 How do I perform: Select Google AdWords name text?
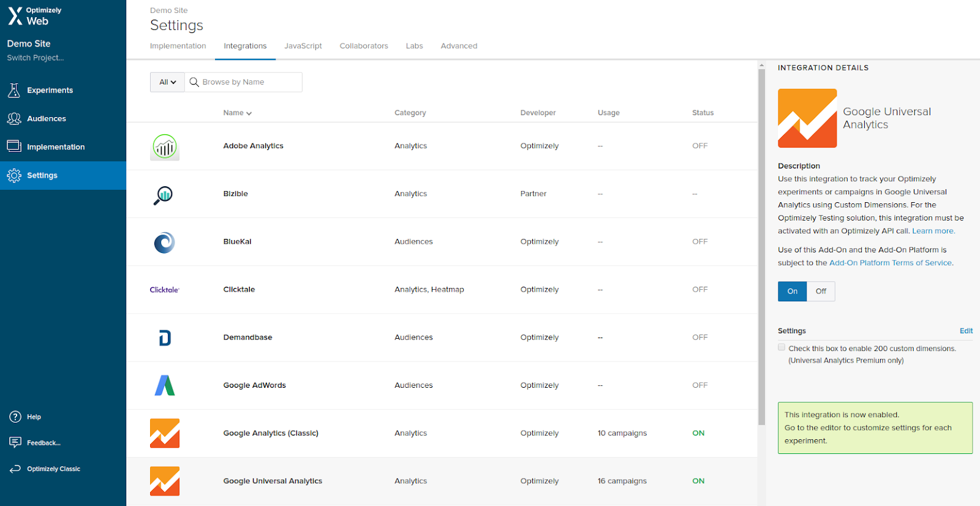(x=255, y=385)
